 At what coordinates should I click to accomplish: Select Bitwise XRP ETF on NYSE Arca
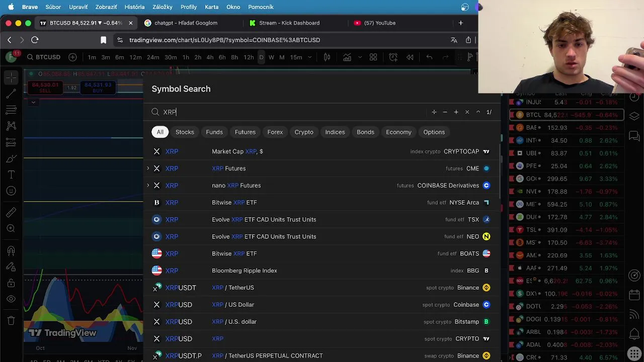322,203
